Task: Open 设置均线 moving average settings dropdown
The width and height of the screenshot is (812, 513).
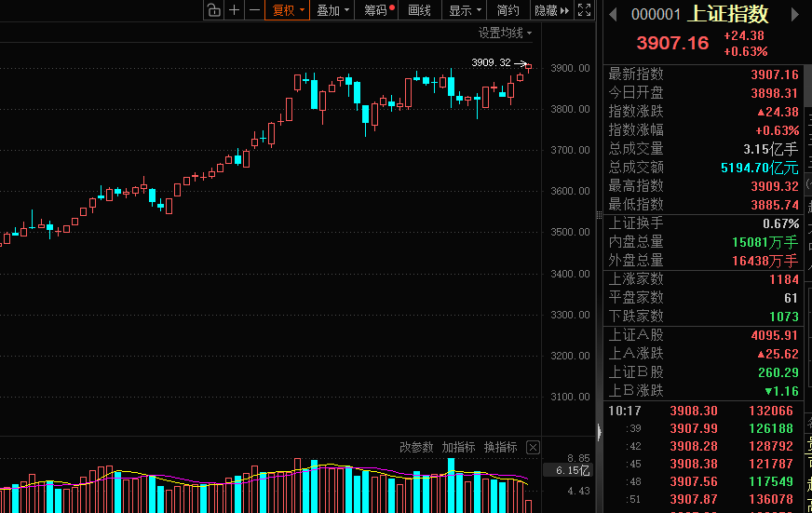Action: 506,33
